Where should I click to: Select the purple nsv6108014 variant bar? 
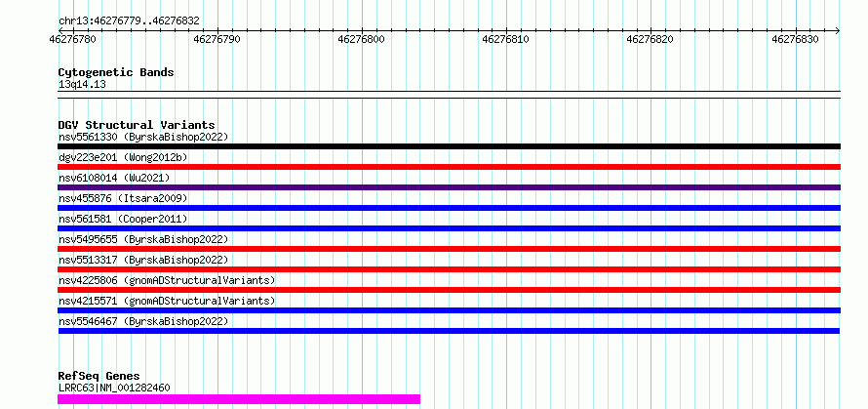click(x=449, y=187)
